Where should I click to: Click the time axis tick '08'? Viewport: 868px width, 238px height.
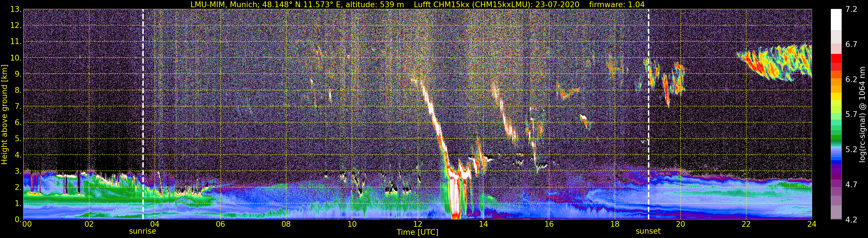point(286,224)
